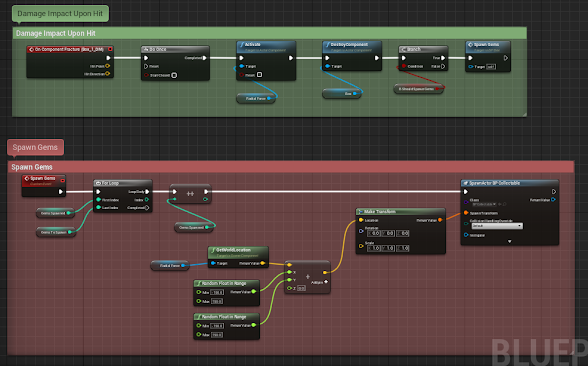
Task: Click the On Component Fracture event node icon
Action: tap(32, 50)
